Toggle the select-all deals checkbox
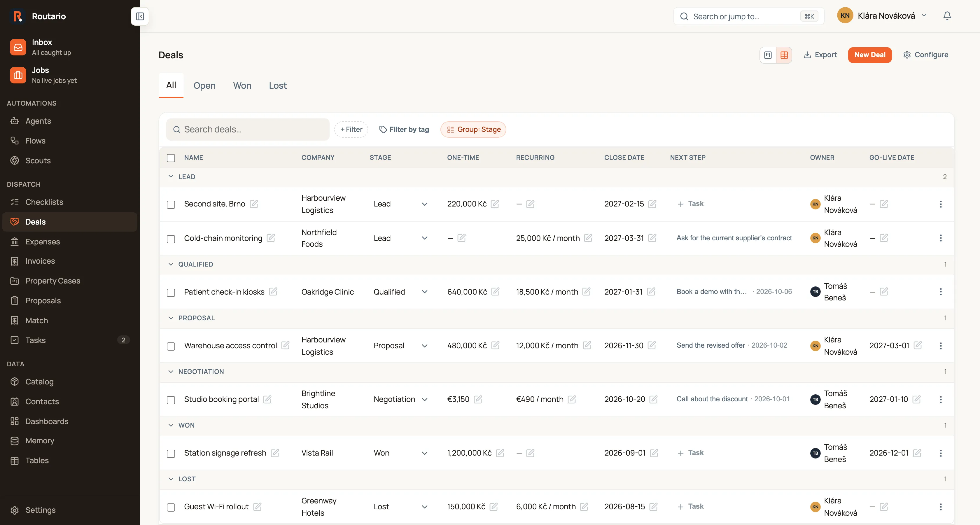This screenshot has height=525, width=980. tap(171, 158)
